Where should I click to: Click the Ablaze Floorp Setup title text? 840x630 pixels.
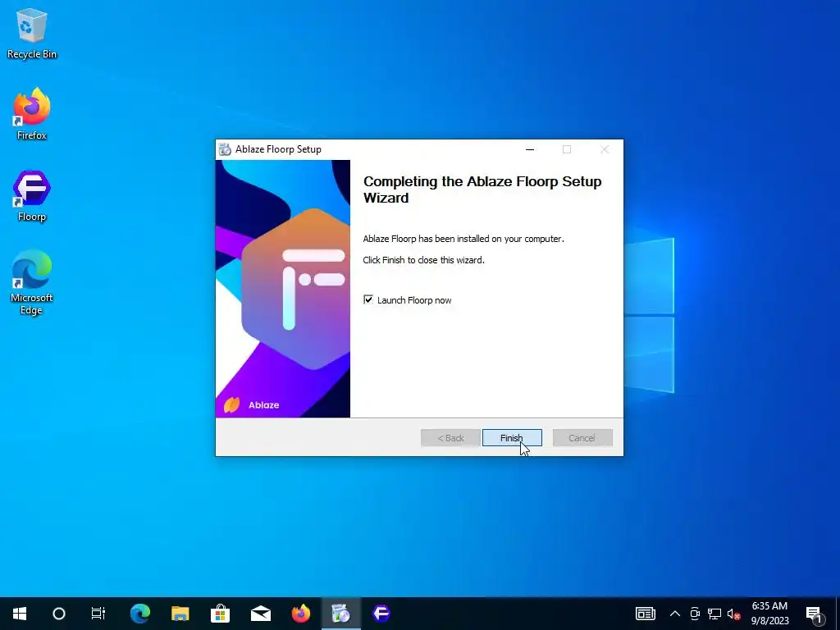coord(278,149)
